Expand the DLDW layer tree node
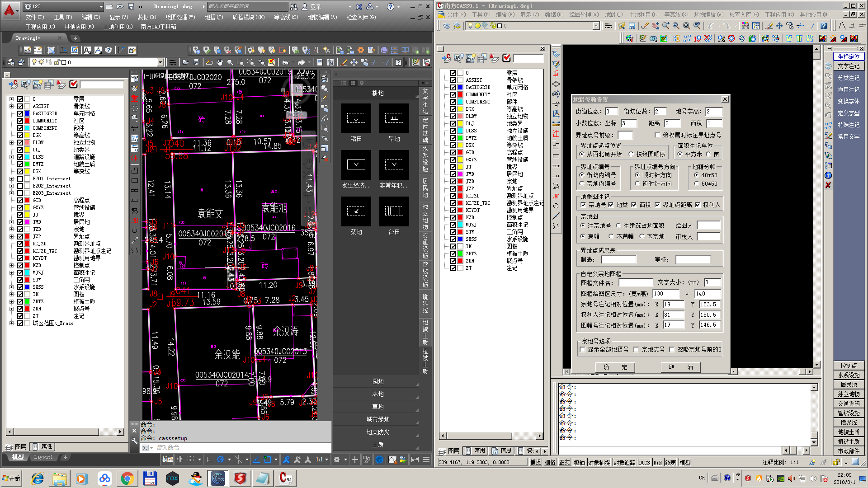Viewport: 868px width, 488px height. point(11,142)
